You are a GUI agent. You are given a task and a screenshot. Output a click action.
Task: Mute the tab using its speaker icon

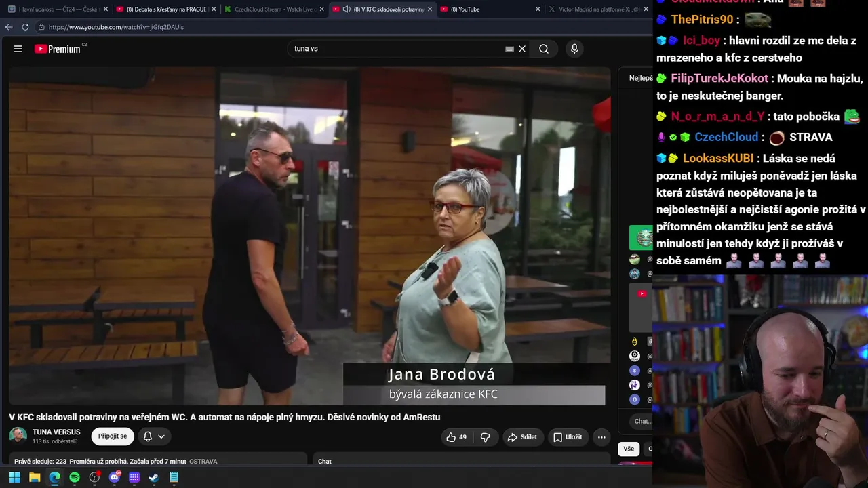click(347, 9)
